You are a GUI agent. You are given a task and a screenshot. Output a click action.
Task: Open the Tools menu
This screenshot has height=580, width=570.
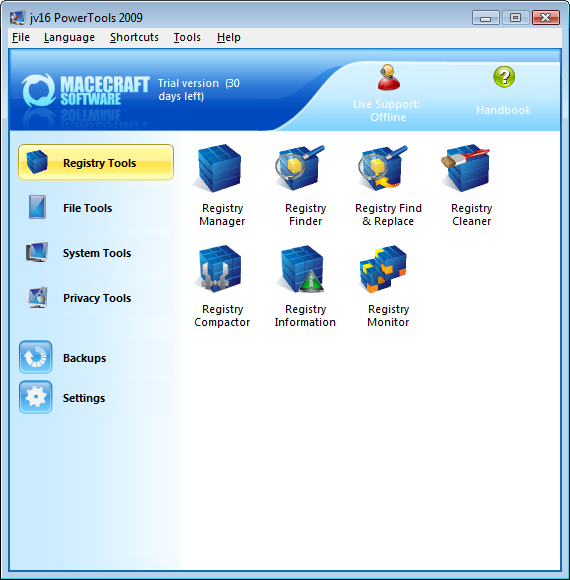click(187, 37)
